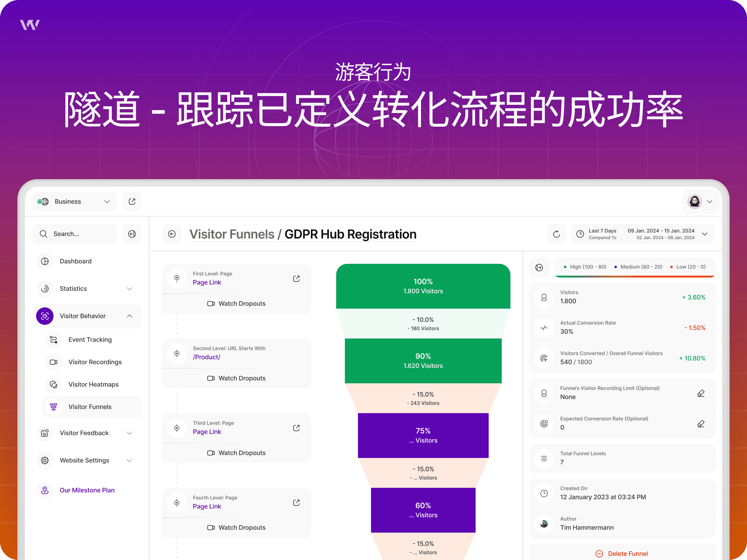747x560 pixels.
Task: Click the Milestone Plan map pin icon
Action: (45, 490)
